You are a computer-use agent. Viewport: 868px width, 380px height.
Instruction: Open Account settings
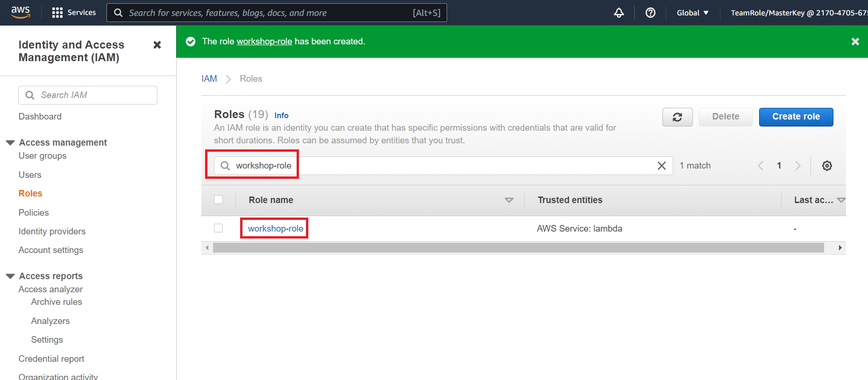click(x=51, y=250)
